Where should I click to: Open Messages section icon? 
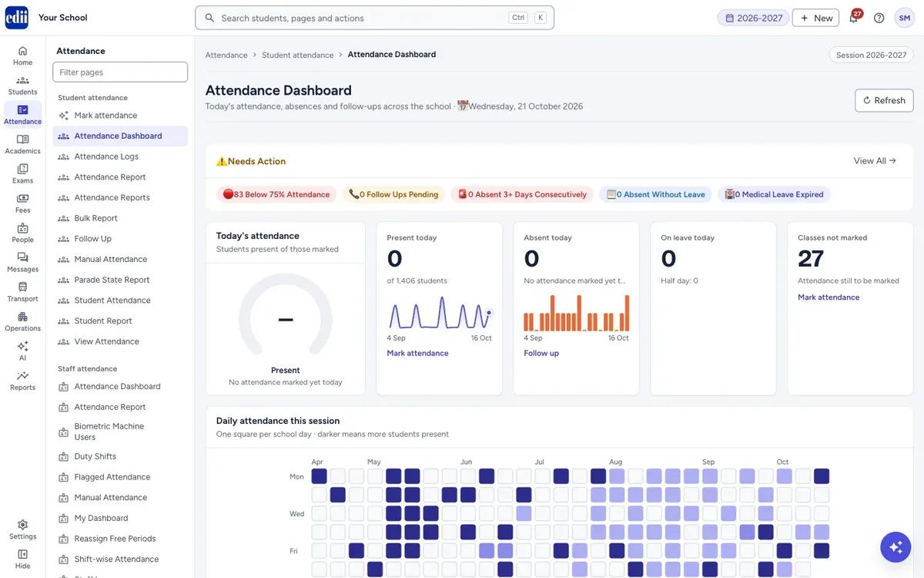(x=22, y=263)
